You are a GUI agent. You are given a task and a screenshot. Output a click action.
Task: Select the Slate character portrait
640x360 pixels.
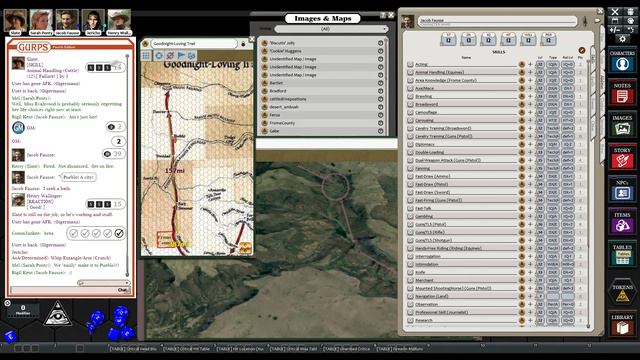tap(15, 20)
